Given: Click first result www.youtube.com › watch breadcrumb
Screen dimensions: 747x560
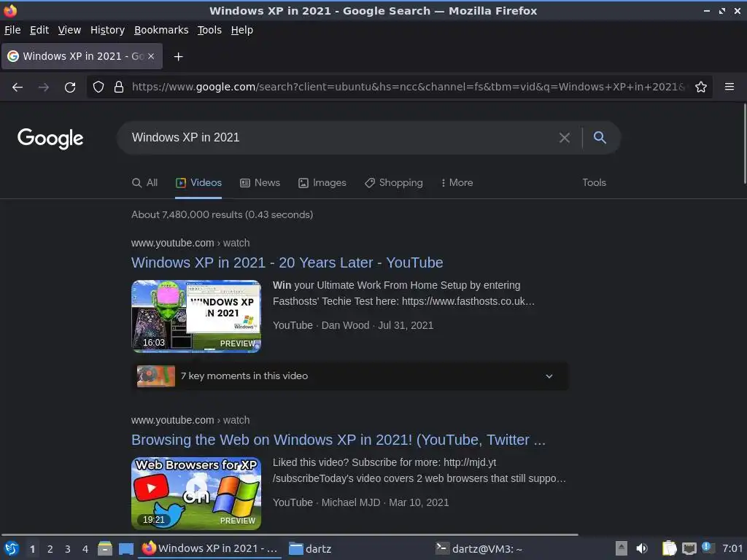Looking at the screenshot, I should (x=190, y=243).
